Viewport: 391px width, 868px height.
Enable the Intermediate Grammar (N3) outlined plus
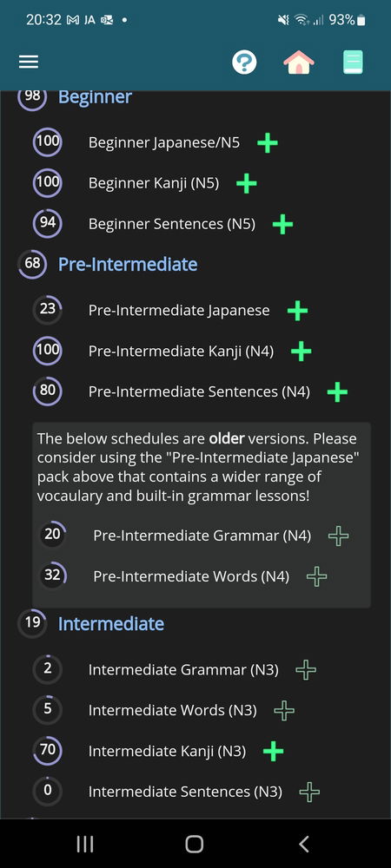306,670
